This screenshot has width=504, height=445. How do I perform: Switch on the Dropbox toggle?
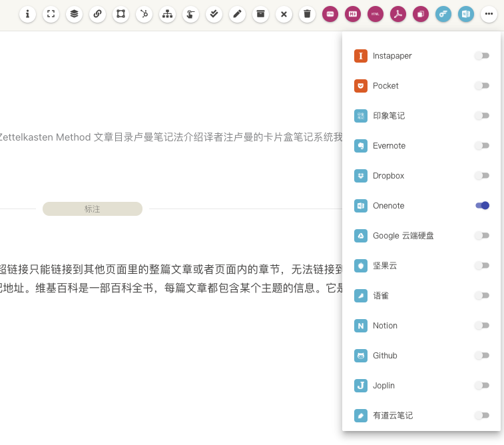pos(482,176)
